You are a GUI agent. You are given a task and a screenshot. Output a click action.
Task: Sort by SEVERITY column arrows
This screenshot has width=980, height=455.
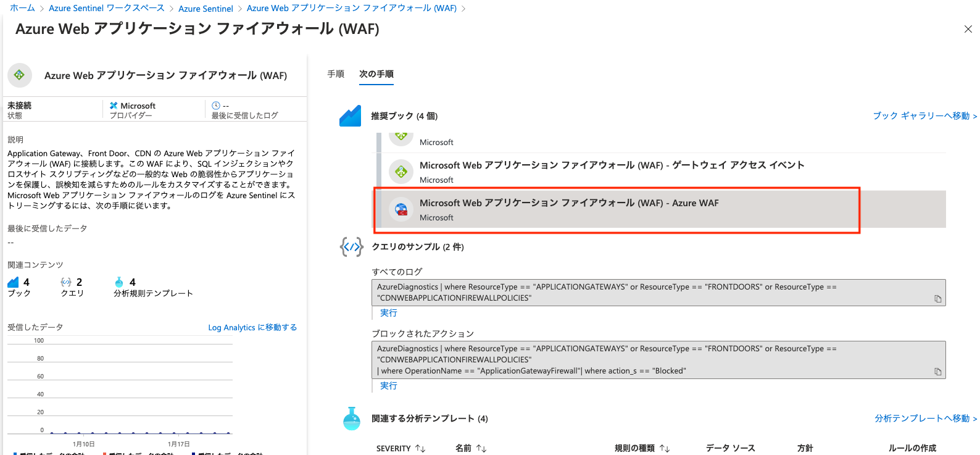click(420, 448)
